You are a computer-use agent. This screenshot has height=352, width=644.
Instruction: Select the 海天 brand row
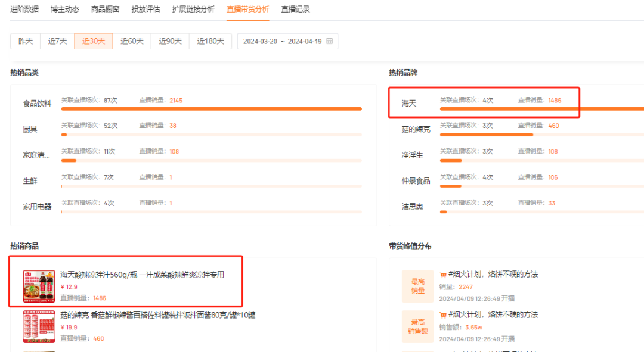(409, 104)
